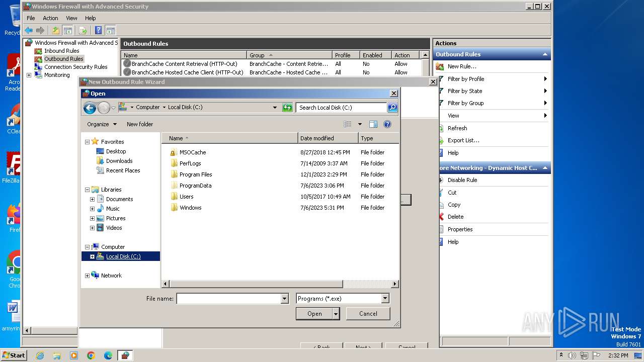Open help icon in Open dialog toolbar
This screenshot has height=362, width=644.
point(387,124)
